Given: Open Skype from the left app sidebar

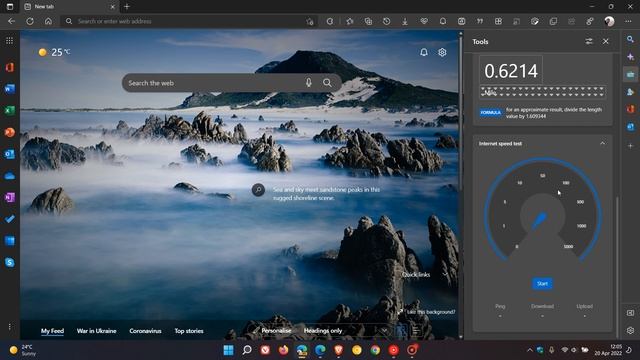Looking at the screenshot, I should point(9,262).
